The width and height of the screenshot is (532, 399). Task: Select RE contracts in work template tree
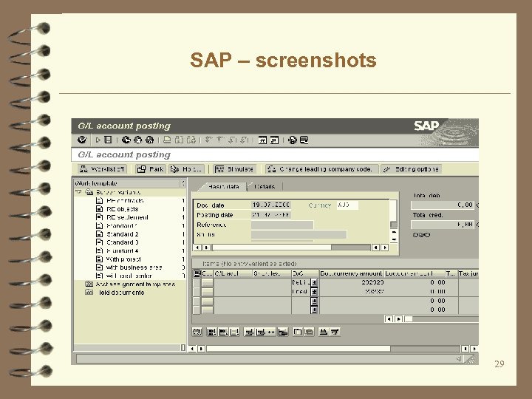125,200
